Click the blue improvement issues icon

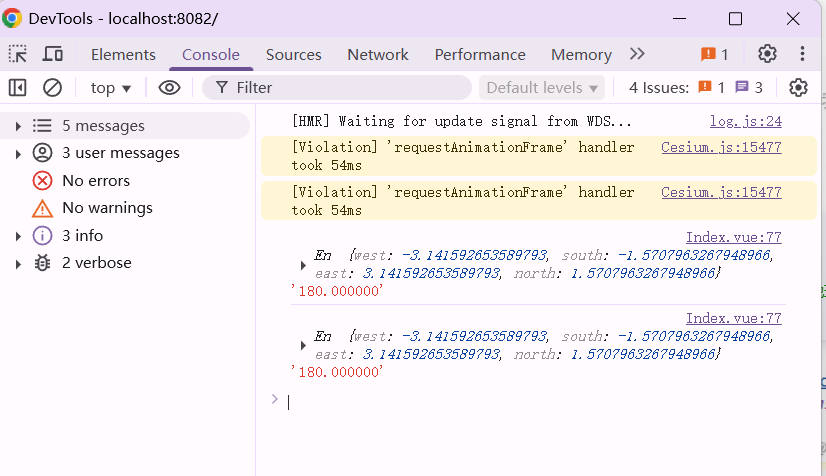pyautogui.click(x=742, y=87)
